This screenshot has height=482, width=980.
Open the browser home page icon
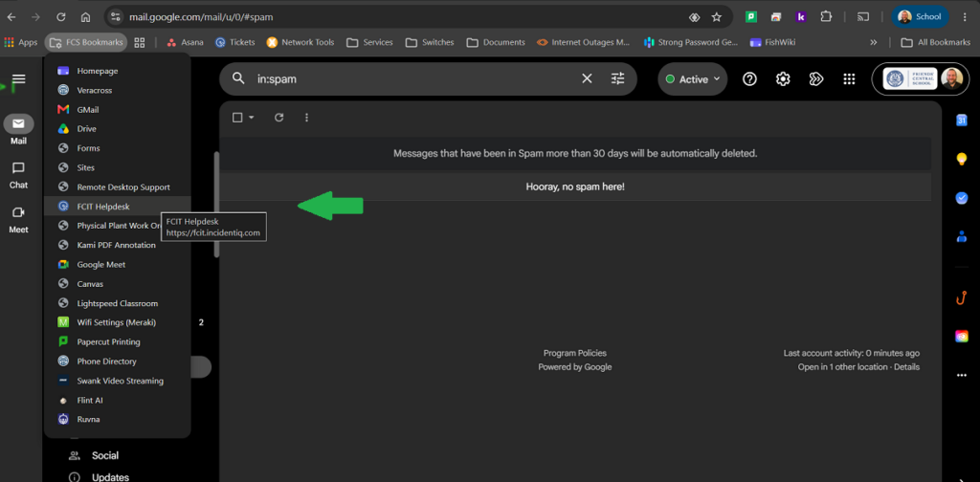tap(85, 17)
